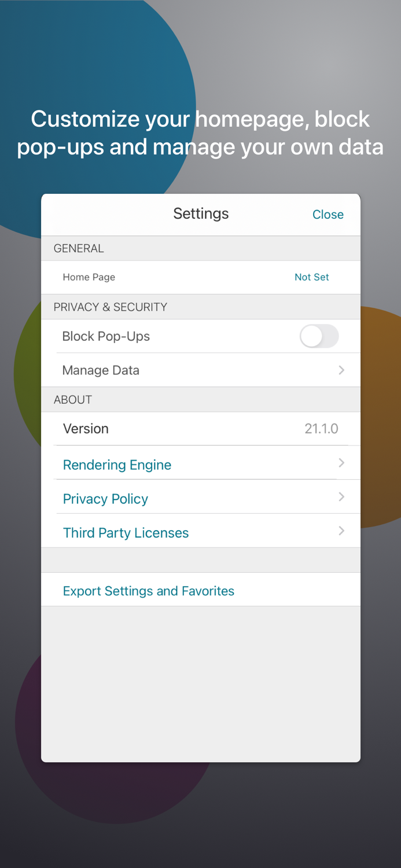Viewport: 401px width, 868px height.
Task: Close the Settings panel
Action: [x=328, y=214]
